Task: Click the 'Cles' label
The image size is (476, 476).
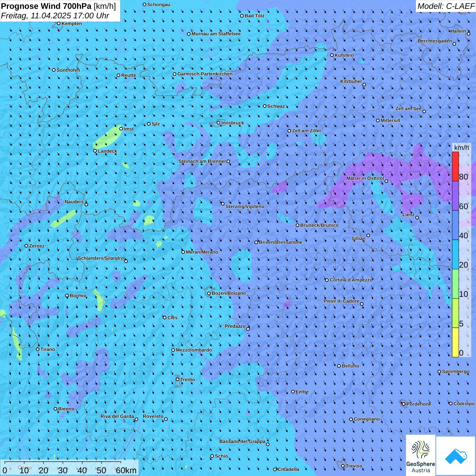Action: [x=172, y=318]
